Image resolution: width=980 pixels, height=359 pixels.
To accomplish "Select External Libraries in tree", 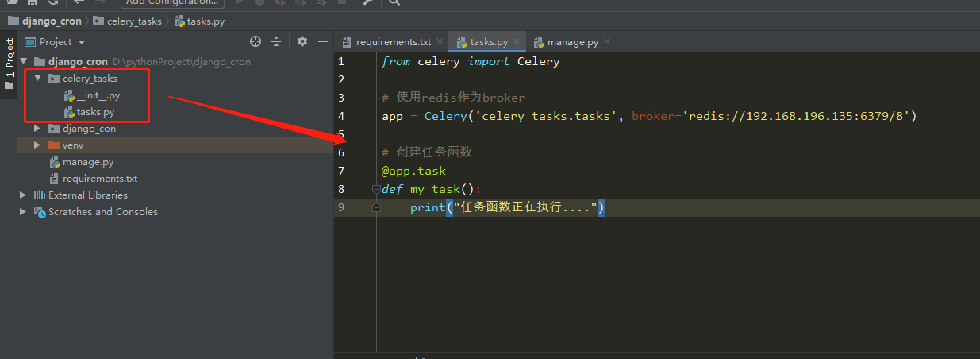I will coord(87,195).
